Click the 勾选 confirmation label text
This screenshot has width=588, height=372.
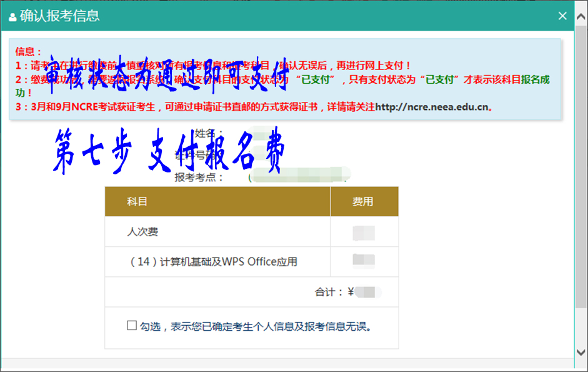point(255,326)
